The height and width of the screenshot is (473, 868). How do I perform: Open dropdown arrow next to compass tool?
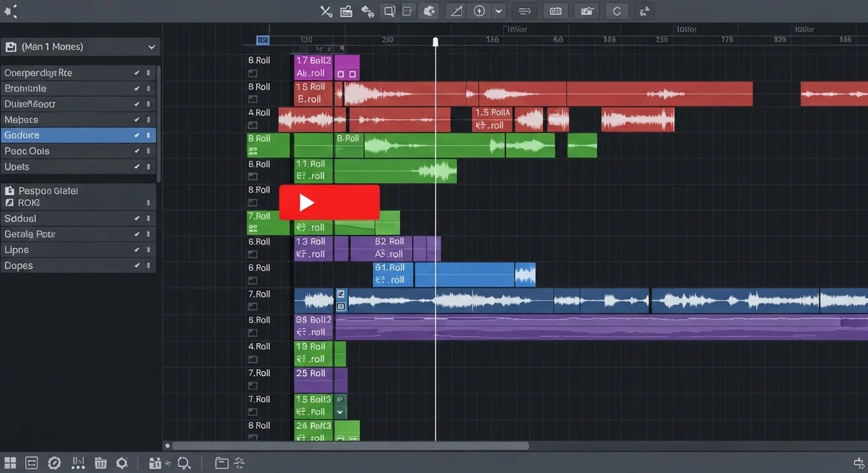(499, 11)
